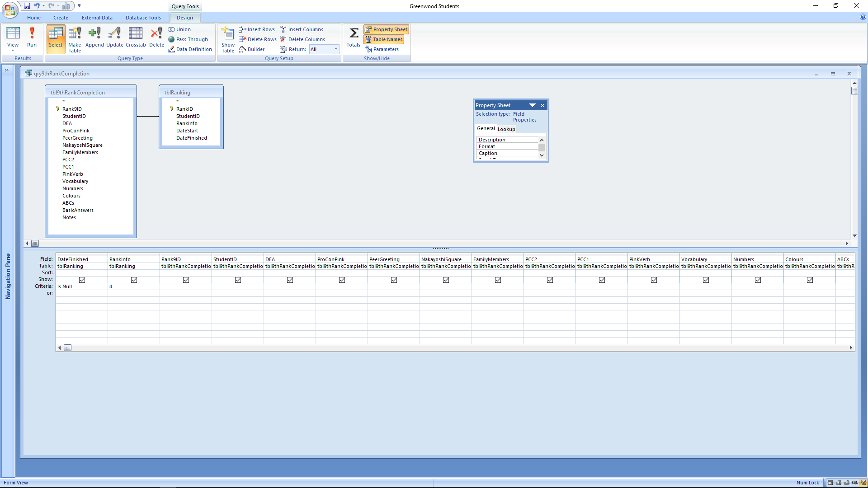
Task: Switch to Lookup tab in Property Sheet
Action: point(506,129)
